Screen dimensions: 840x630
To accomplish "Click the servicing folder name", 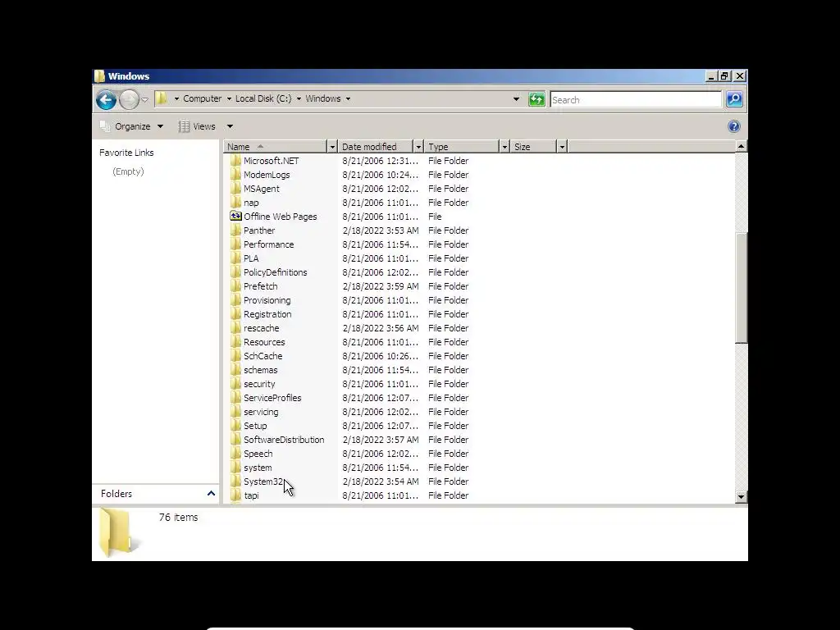I will tap(261, 412).
